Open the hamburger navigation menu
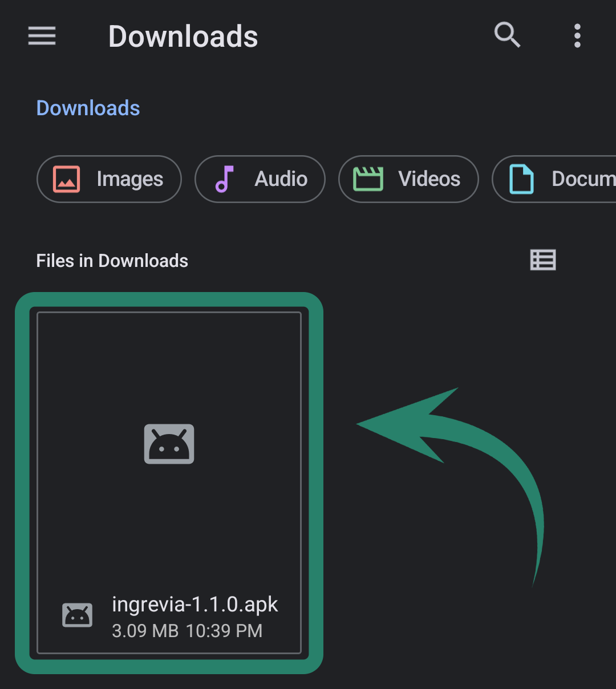Screen dimensions: 616x689 [42, 36]
